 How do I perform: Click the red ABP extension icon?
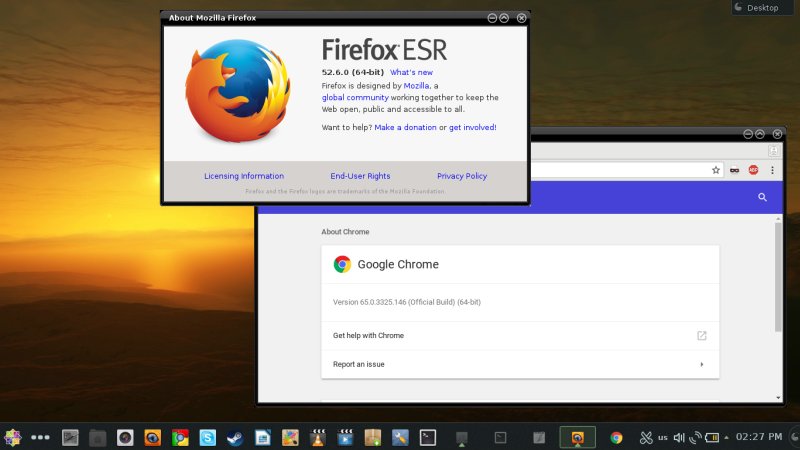point(753,170)
